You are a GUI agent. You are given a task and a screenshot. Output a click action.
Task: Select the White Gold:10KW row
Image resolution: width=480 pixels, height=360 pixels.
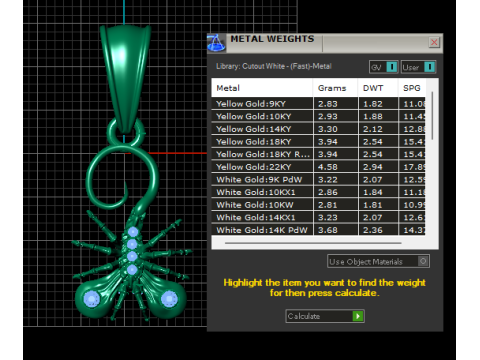[318, 205]
